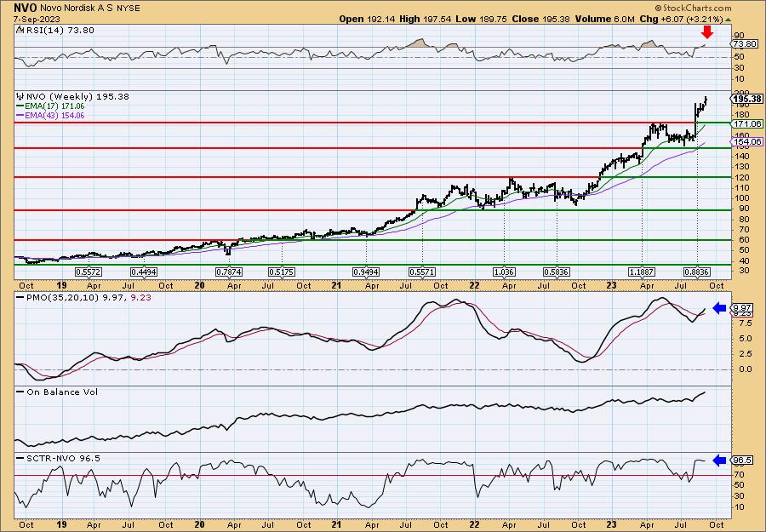
Task: Click the 0.4494 cycle label
Action: click(x=144, y=272)
